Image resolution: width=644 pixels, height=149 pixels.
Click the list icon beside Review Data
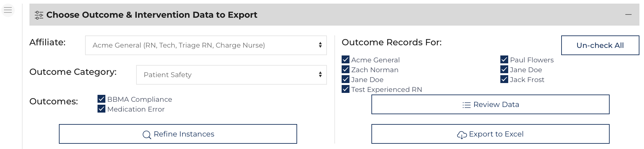(x=467, y=105)
